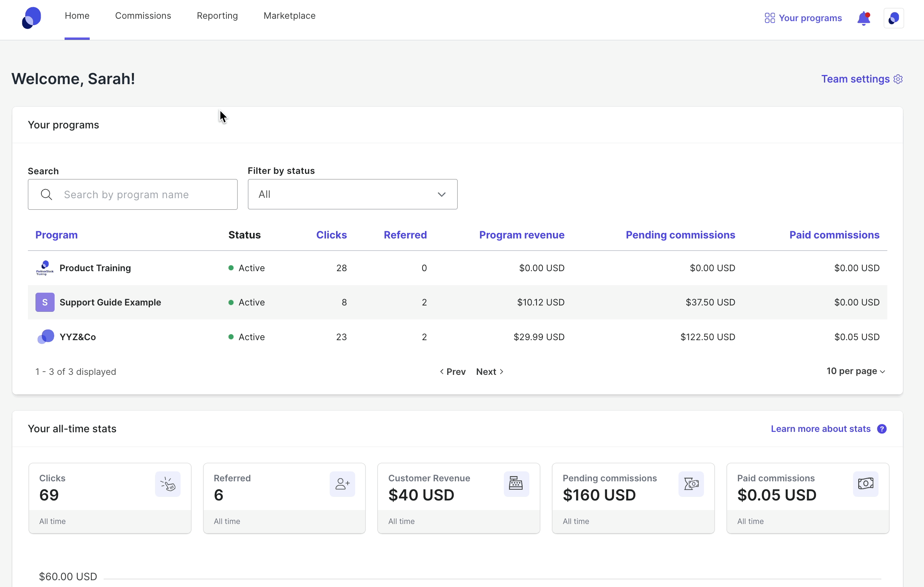Click the $0.05 USD paid commissions table cell
The image size is (924, 587).
tap(857, 337)
